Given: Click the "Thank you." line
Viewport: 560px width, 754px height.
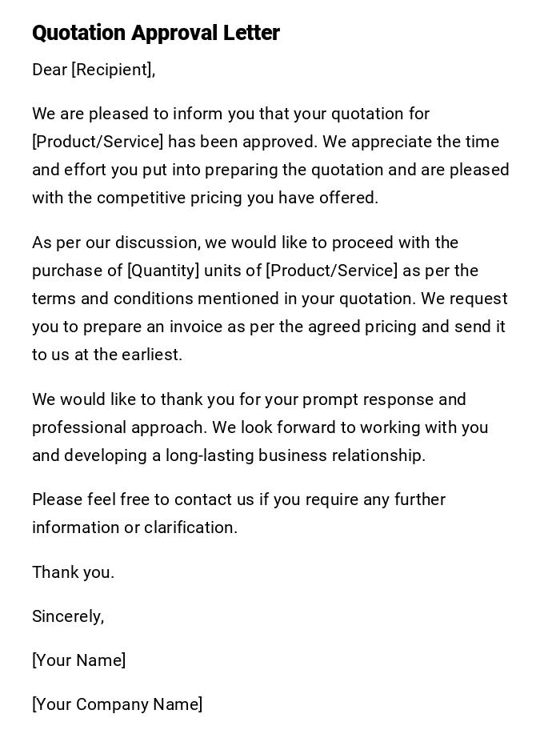Looking at the screenshot, I should click(73, 572).
